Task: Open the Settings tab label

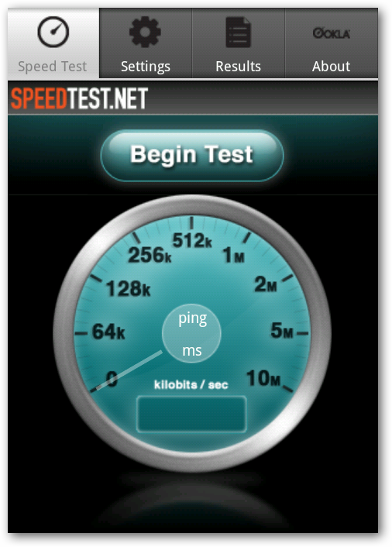Action: tap(146, 67)
